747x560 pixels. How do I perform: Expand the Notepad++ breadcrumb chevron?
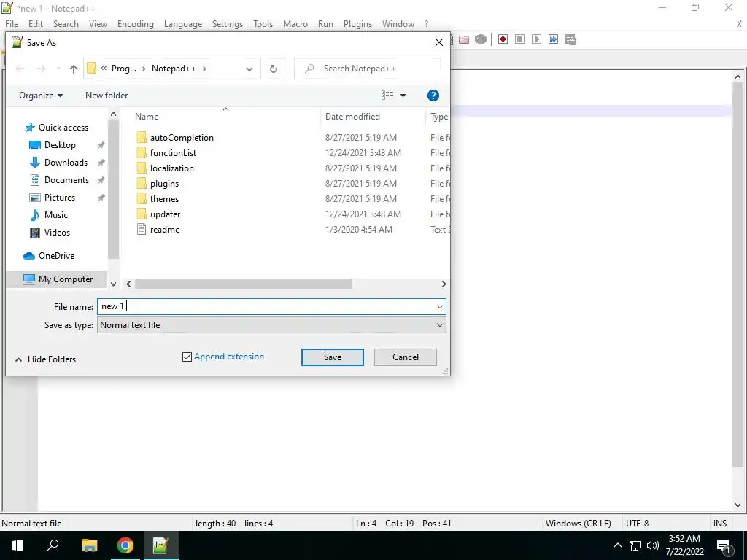click(204, 69)
